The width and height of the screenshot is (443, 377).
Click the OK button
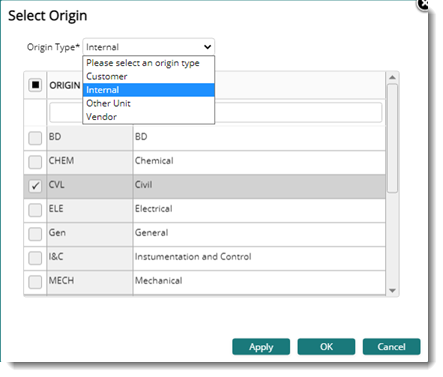click(326, 347)
